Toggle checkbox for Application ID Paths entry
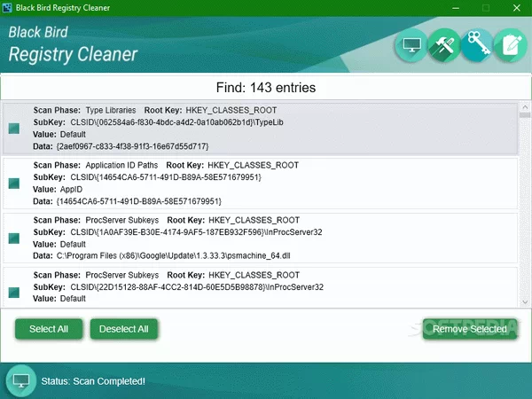 tap(14, 183)
